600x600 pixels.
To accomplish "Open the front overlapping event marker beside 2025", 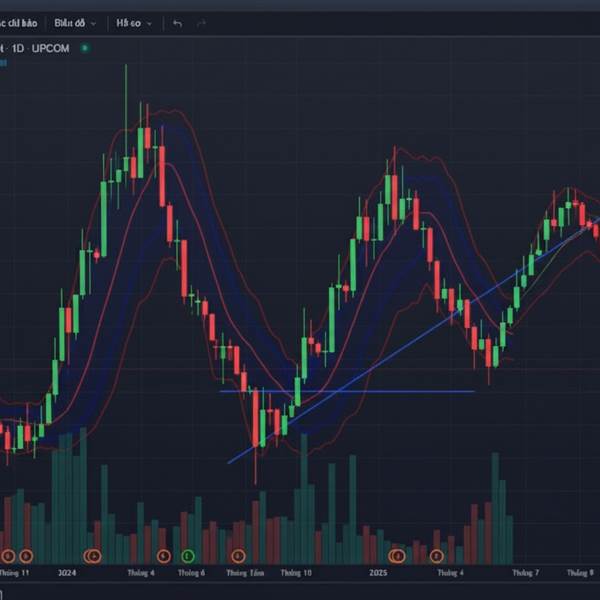I will point(398,556).
